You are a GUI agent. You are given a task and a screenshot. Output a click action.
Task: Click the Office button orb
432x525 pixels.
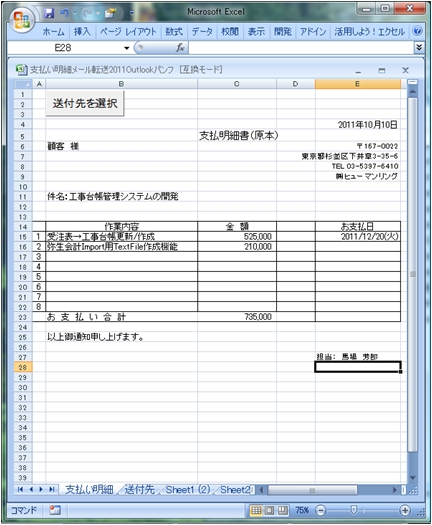[22, 20]
